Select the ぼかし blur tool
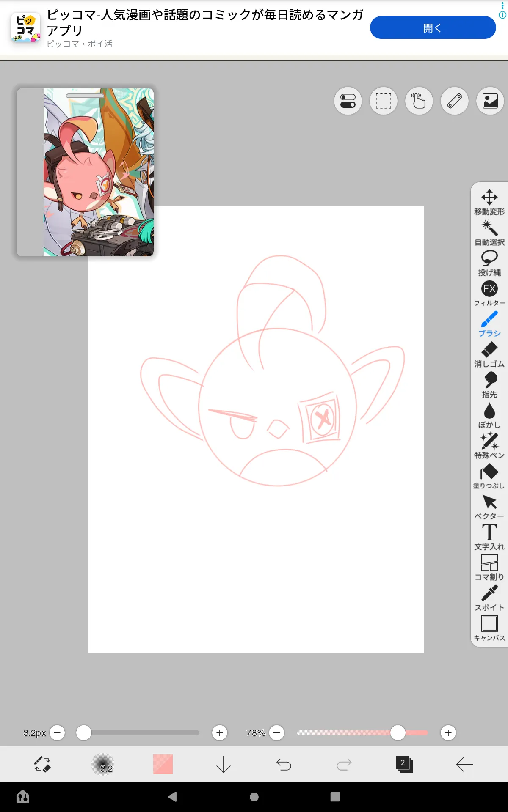This screenshot has height=812, width=508. pos(489,415)
